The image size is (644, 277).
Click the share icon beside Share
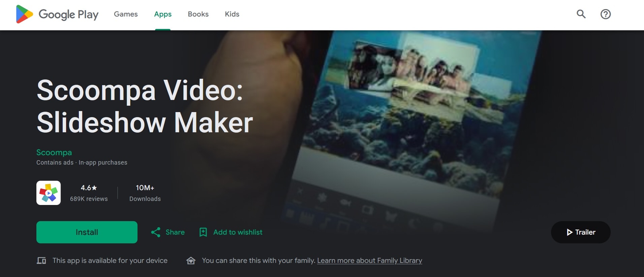(156, 232)
